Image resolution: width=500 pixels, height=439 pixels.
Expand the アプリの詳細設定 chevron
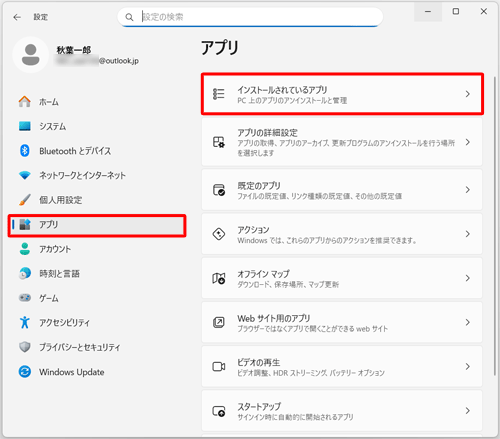[x=468, y=142]
